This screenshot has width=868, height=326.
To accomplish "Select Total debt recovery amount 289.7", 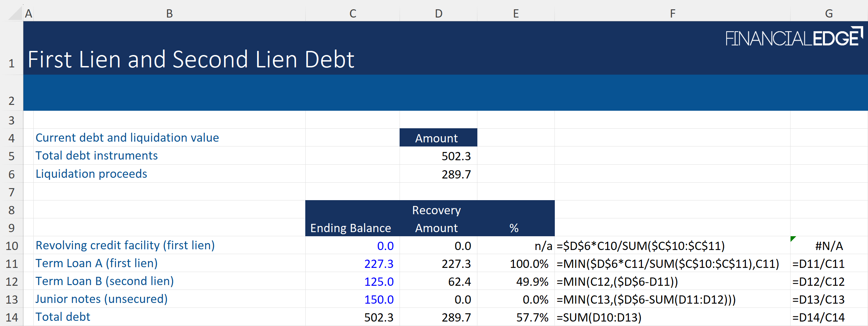I will (x=456, y=317).
